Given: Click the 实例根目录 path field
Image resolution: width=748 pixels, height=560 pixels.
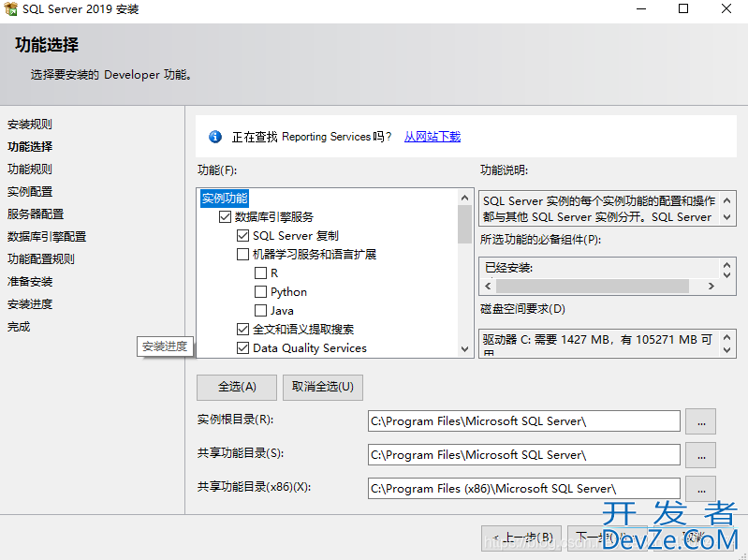Looking at the screenshot, I should click(x=524, y=421).
